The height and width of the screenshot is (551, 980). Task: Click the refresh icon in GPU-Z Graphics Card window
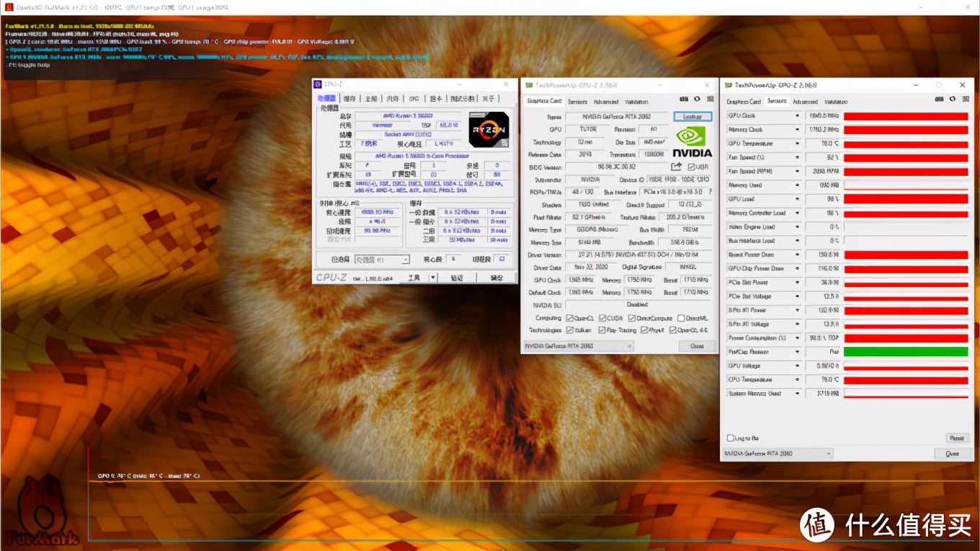tap(697, 100)
